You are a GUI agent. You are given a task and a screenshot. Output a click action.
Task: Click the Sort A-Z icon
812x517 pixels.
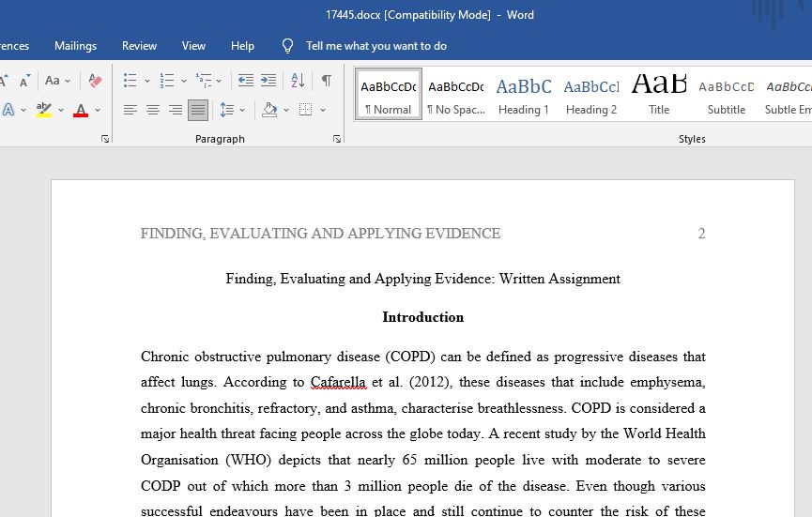[298, 81]
